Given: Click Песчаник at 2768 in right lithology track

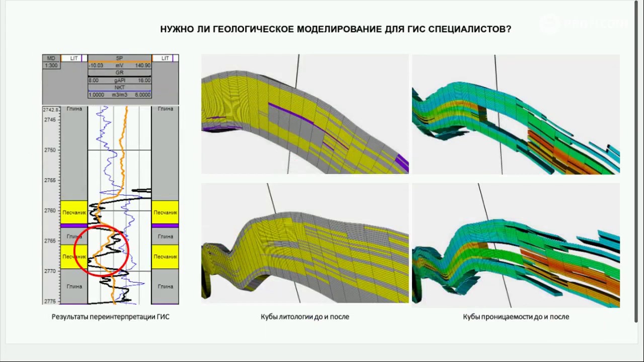Looking at the screenshot, I should click(165, 256).
